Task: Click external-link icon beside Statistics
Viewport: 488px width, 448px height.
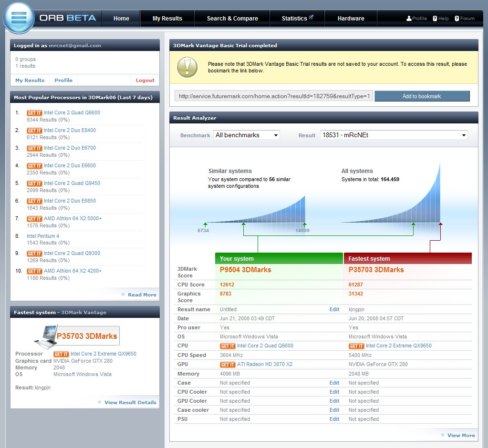Action: point(311,17)
